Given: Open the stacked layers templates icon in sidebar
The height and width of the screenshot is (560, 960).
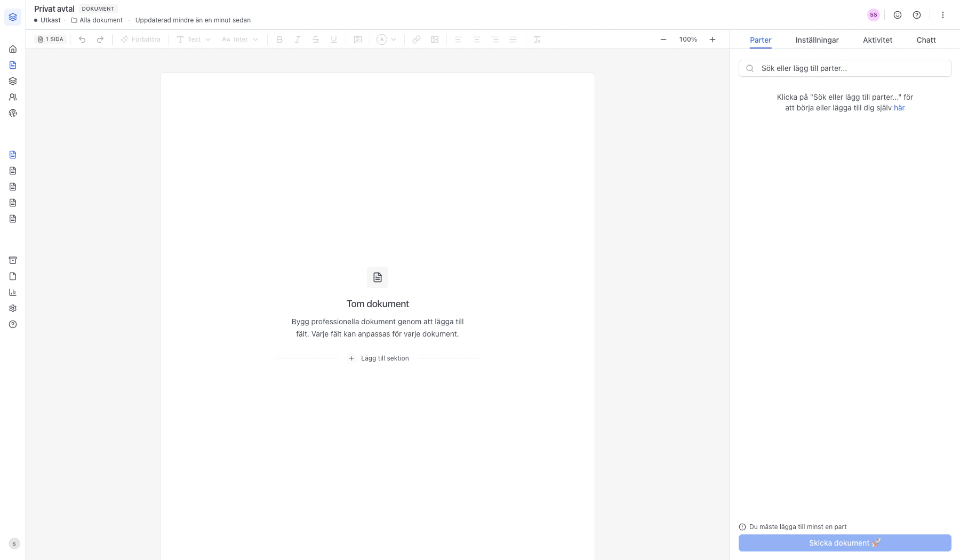Looking at the screenshot, I should [13, 81].
